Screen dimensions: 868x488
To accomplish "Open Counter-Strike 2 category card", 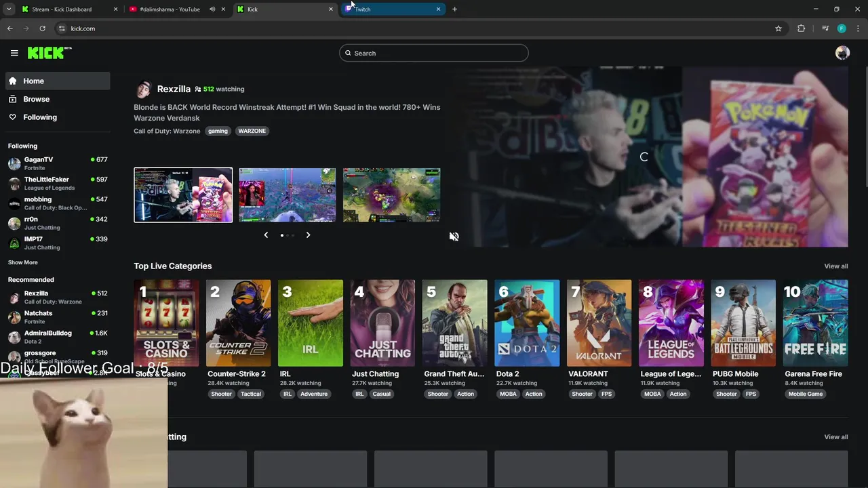I will [238, 323].
